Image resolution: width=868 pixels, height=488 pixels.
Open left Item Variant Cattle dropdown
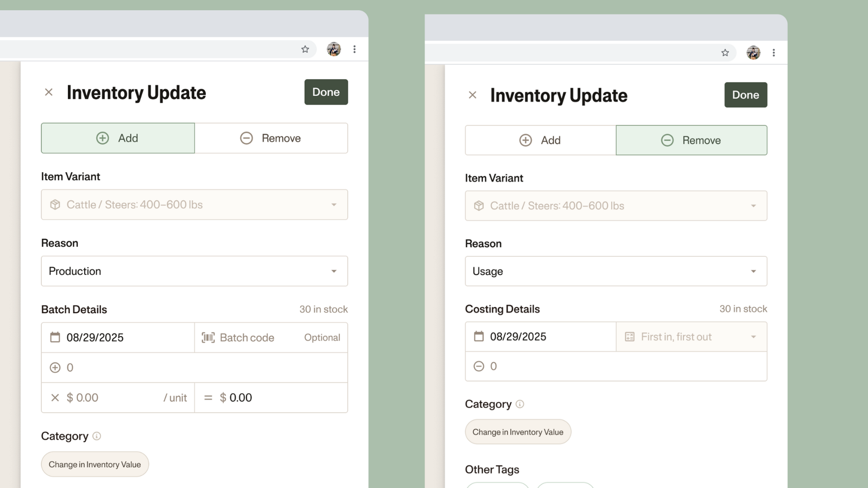click(194, 205)
